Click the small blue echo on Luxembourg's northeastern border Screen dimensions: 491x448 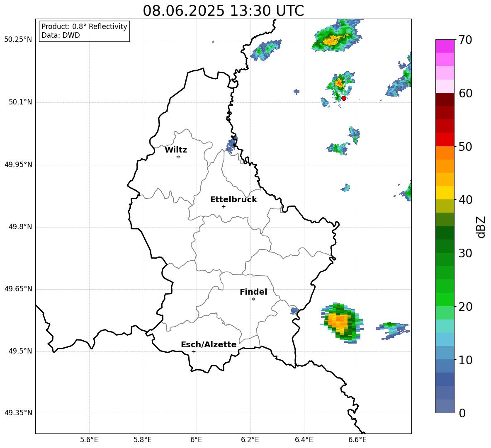(232, 145)
